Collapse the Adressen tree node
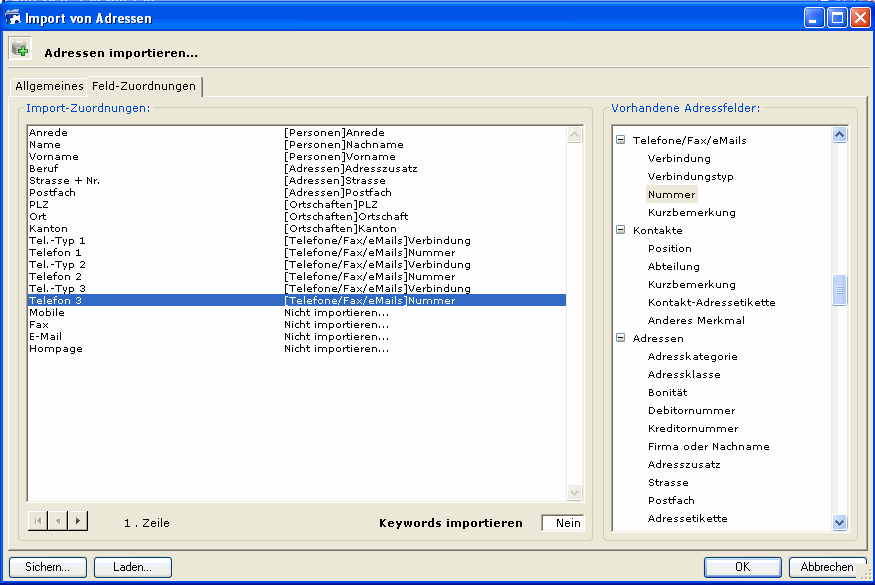Image resolution: width=875 pixels, height=585 pixels. pos(620,338)
